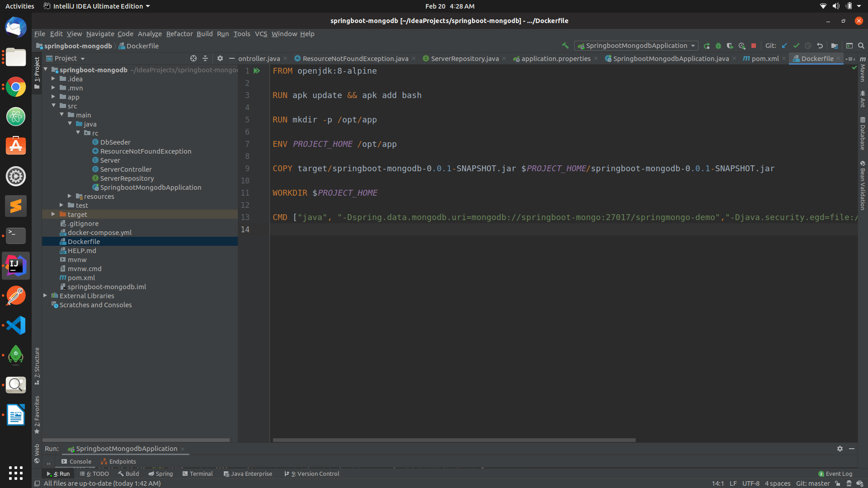Undo last Git action with rollback icon

tap(820, 46)
